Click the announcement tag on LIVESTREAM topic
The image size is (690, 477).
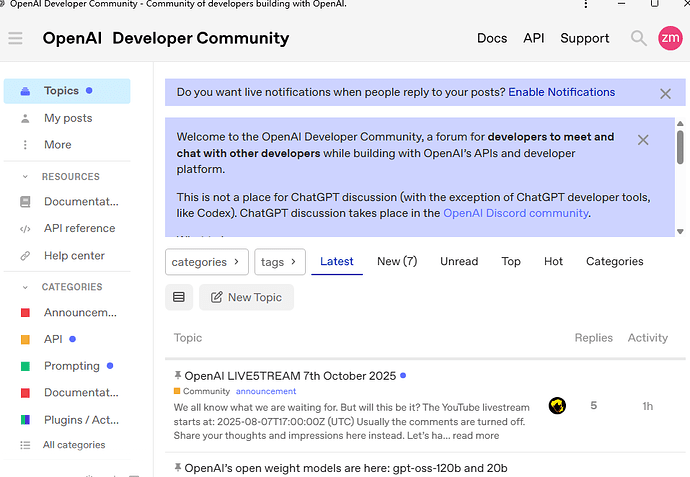click(266, 391)
